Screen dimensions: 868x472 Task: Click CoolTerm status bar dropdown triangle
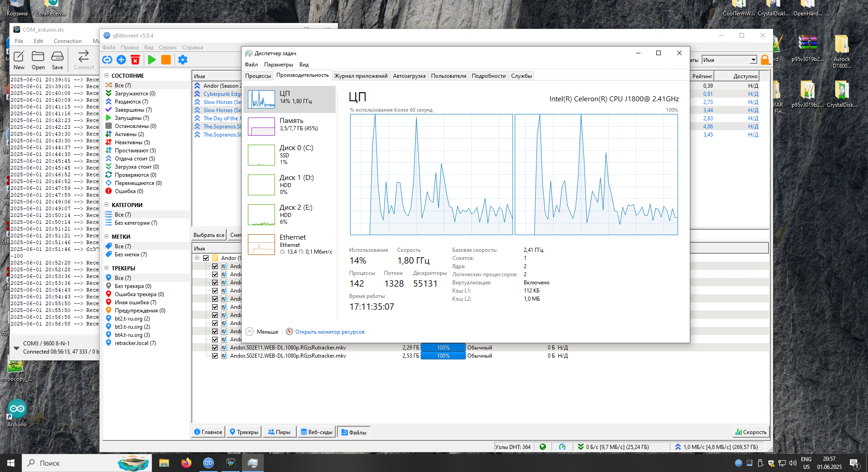tap(16, 348)
